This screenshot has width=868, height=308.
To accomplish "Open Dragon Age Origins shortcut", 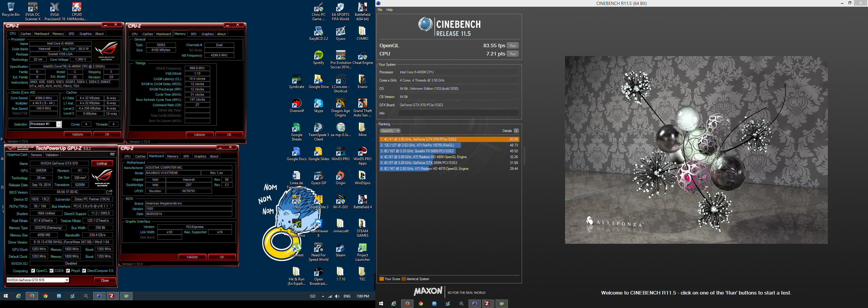I will tap(340, 107).
